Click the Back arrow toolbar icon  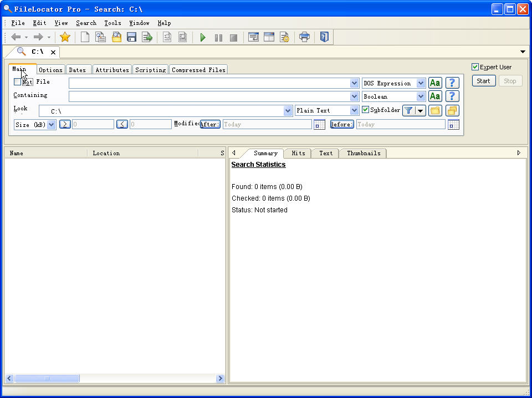click(x=16, y=37)
